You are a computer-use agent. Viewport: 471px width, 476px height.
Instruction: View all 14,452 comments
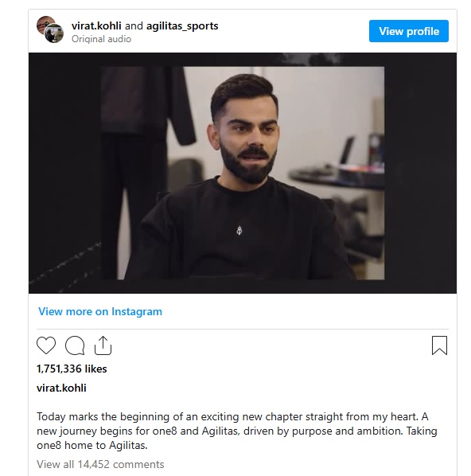(100, 464)
